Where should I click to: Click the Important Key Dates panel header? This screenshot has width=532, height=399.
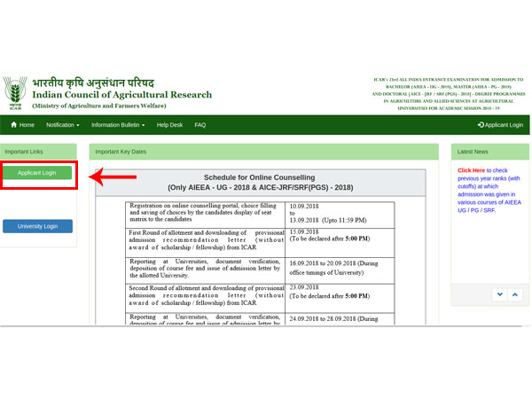point(264,152)
